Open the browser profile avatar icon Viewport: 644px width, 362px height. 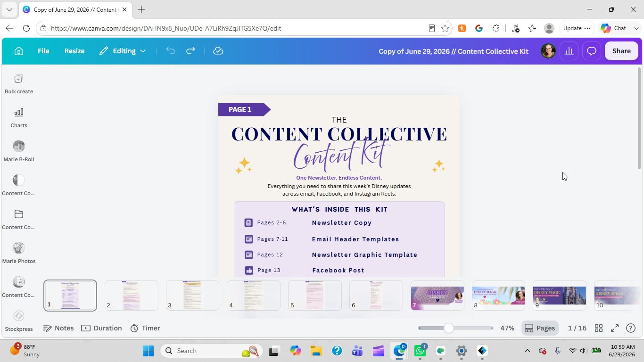(549, 28)
